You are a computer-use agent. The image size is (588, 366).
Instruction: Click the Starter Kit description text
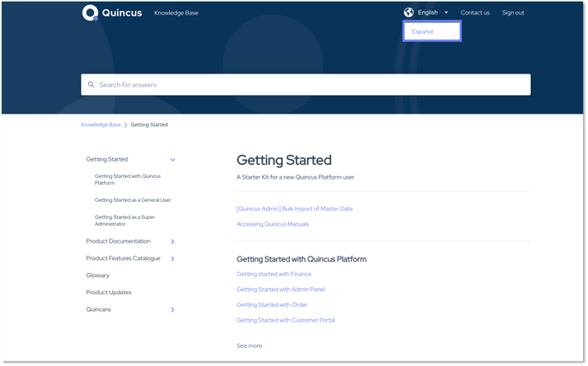296,177
